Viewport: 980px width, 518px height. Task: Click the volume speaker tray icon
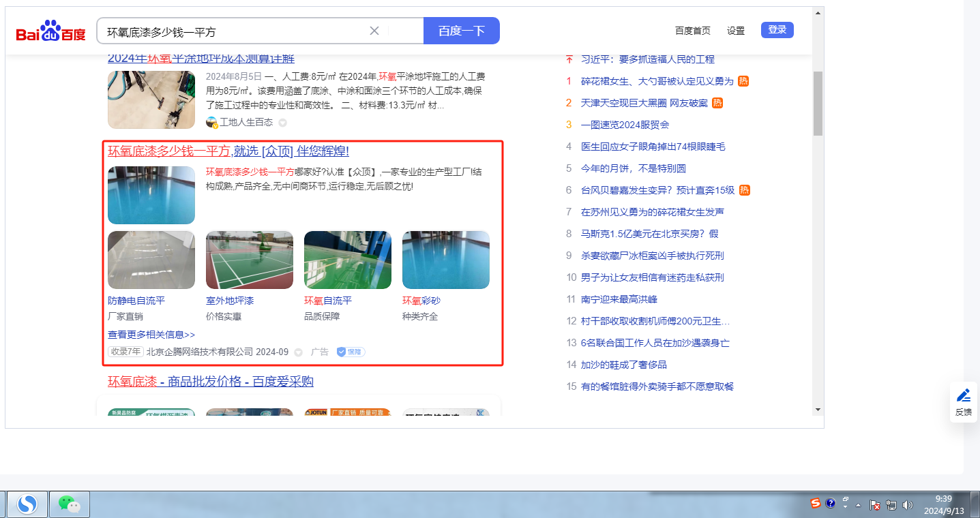(908, 505)
